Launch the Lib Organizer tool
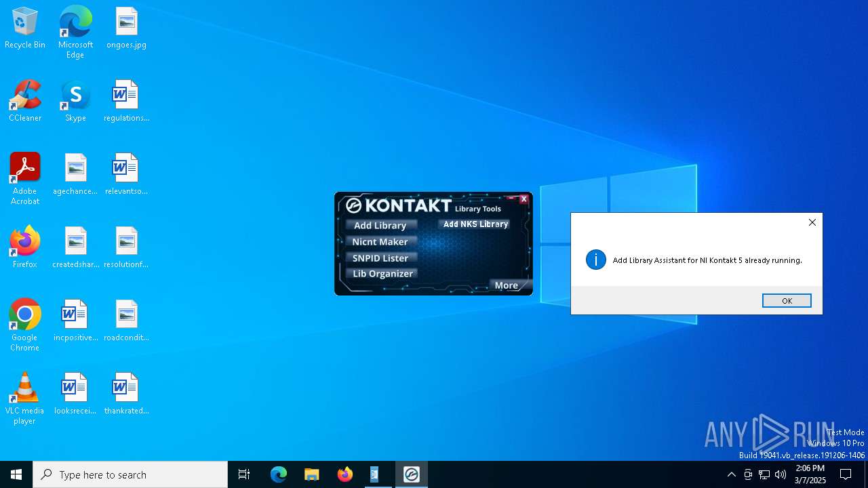The width and height of the screenshot is (868, 488). [382, 273]
